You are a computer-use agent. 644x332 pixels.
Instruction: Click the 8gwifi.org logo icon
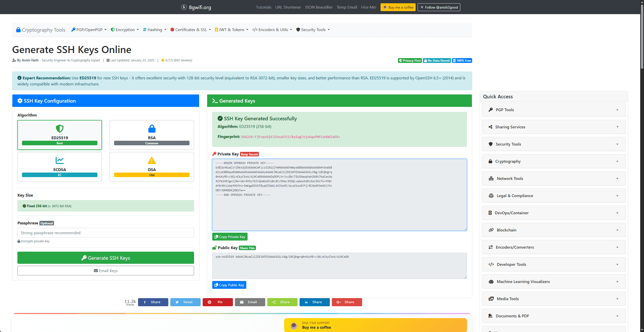pyautogui.click(x=184, y=7)
